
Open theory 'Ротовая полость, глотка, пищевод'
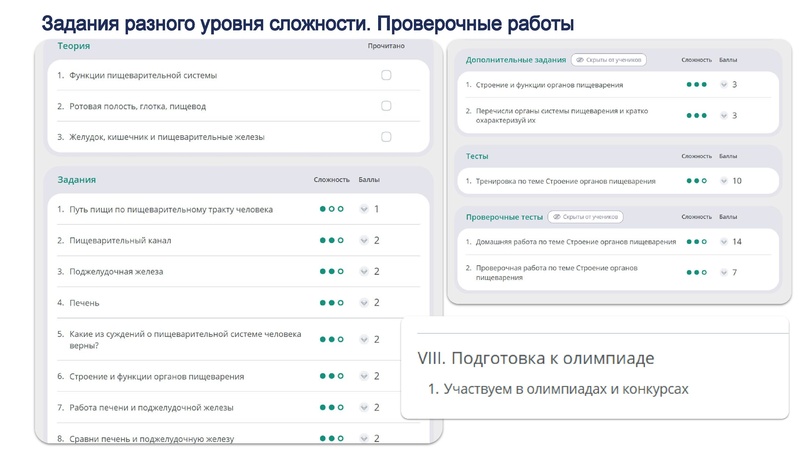click(138, 106)
